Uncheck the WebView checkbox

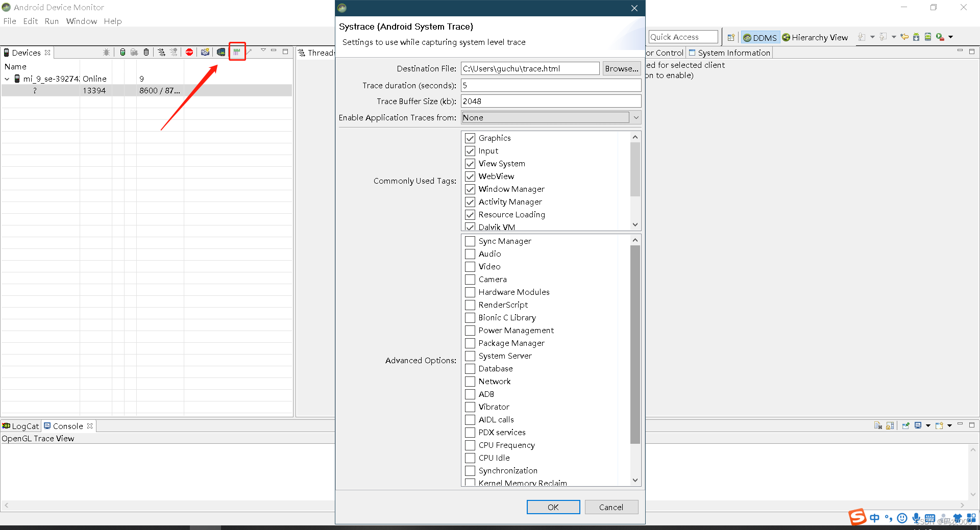[x=470, y=176]
